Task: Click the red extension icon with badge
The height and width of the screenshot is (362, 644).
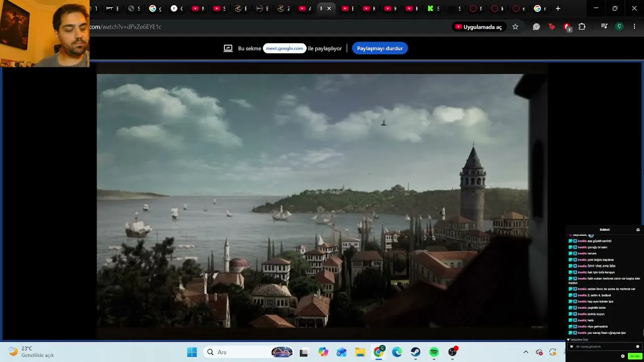Action: click(567, 27)
